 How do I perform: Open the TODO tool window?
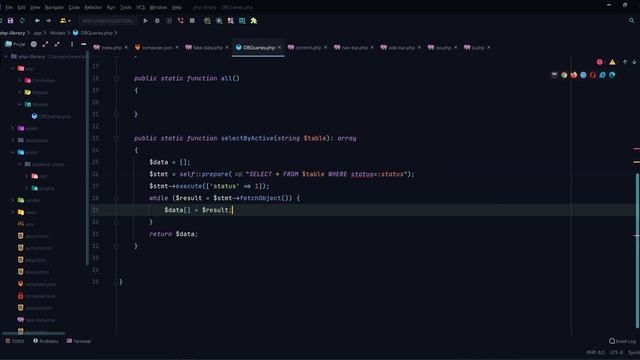pos(15,341)
